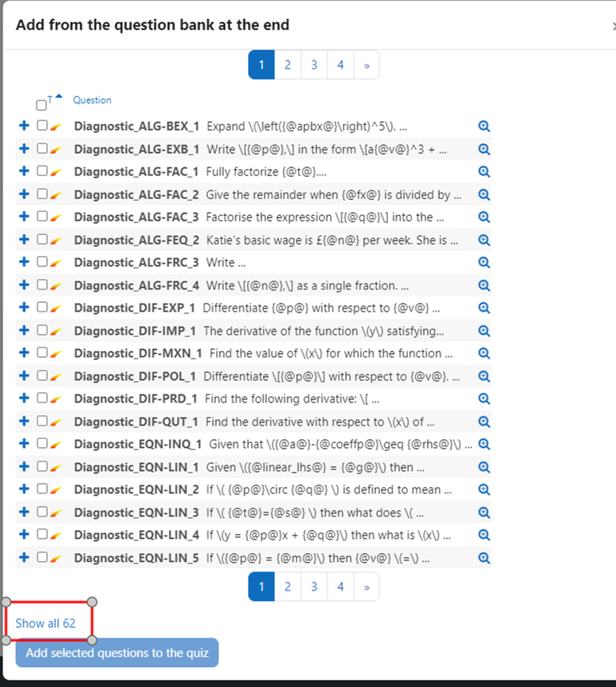
Task: Click Add selected questions to the quiz
Action: point(117,653)
